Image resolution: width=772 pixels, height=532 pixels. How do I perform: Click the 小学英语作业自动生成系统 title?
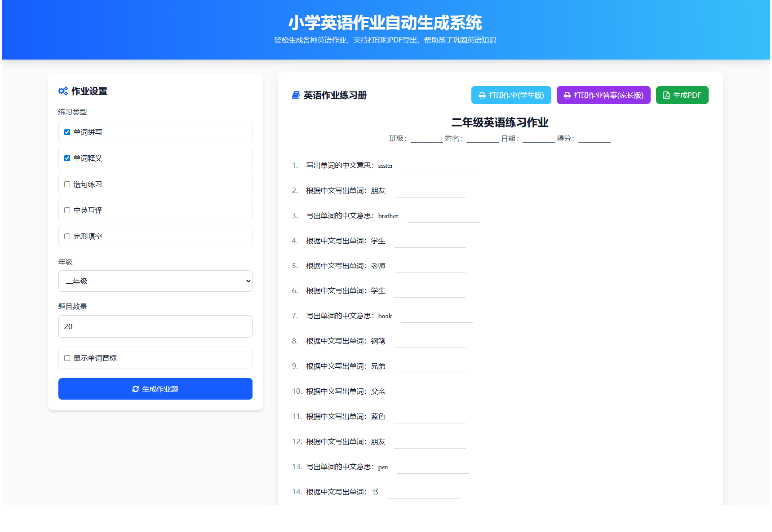(x=385, y=23)
